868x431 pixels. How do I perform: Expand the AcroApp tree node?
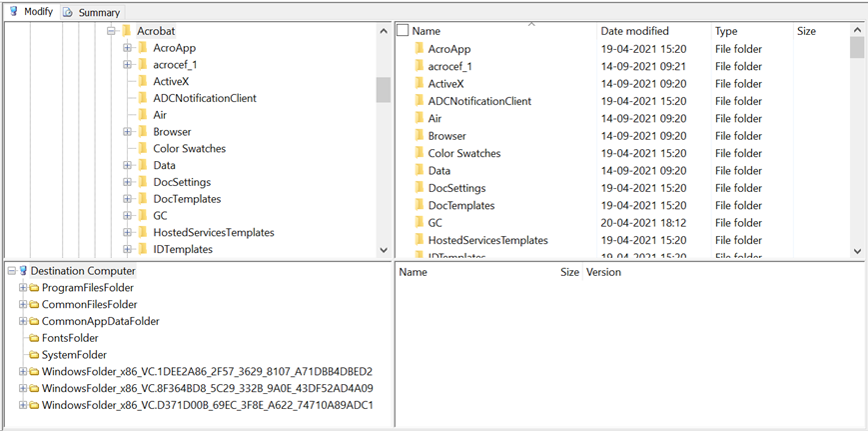click(127, 48)
